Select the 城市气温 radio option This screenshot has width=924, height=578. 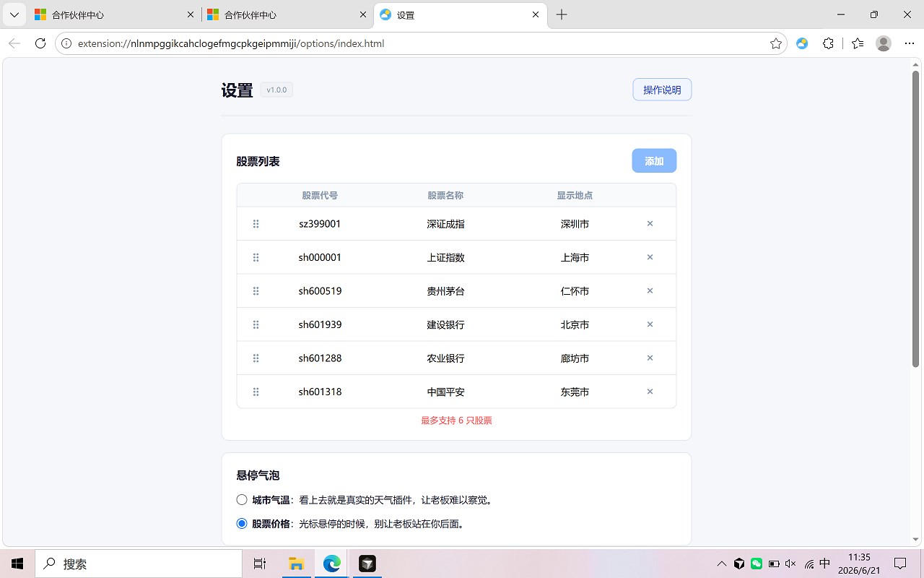242,499
